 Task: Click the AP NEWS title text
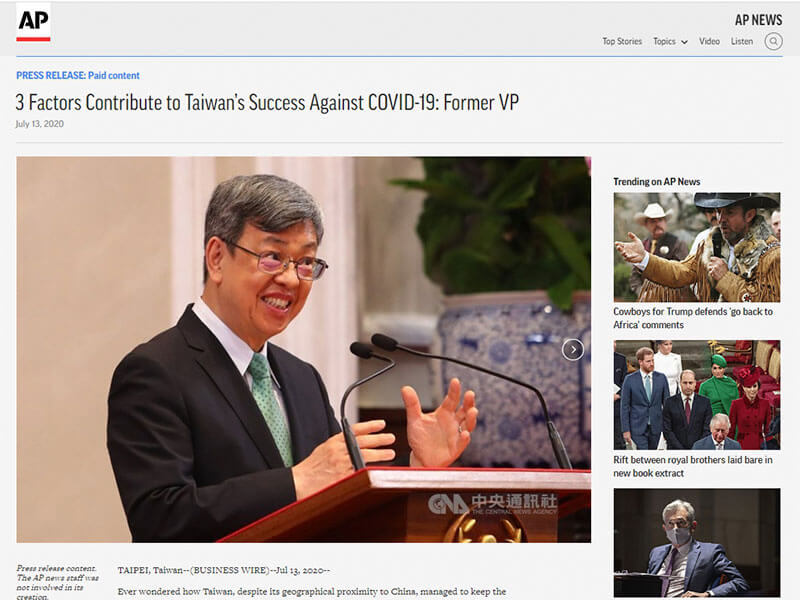pyautogui.click(x=757, y=20)
